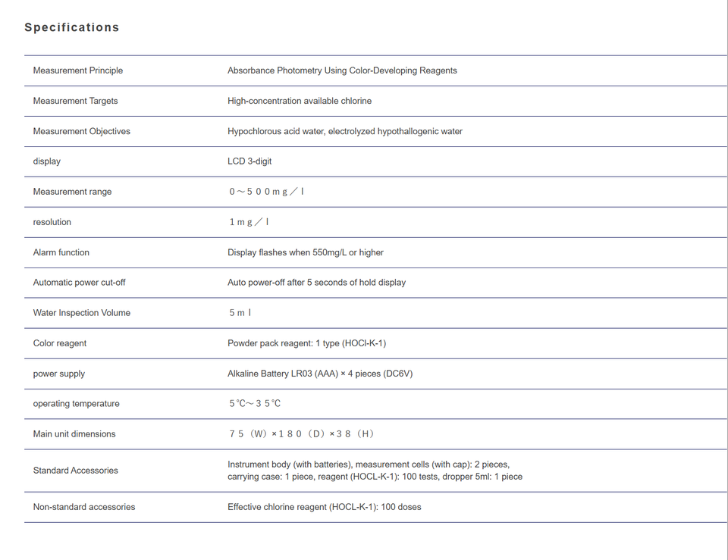This screenshot has height=560, width=728.
Task: Click High-concentration available chlorine text
Action: click(x=300, y=101)
